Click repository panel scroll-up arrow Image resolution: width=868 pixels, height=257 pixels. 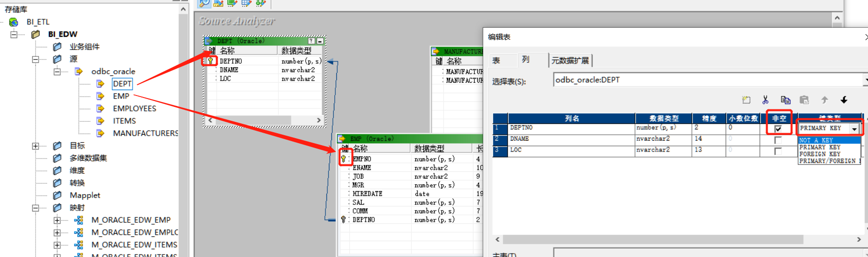pyautogui.click(x=183, y=9)
